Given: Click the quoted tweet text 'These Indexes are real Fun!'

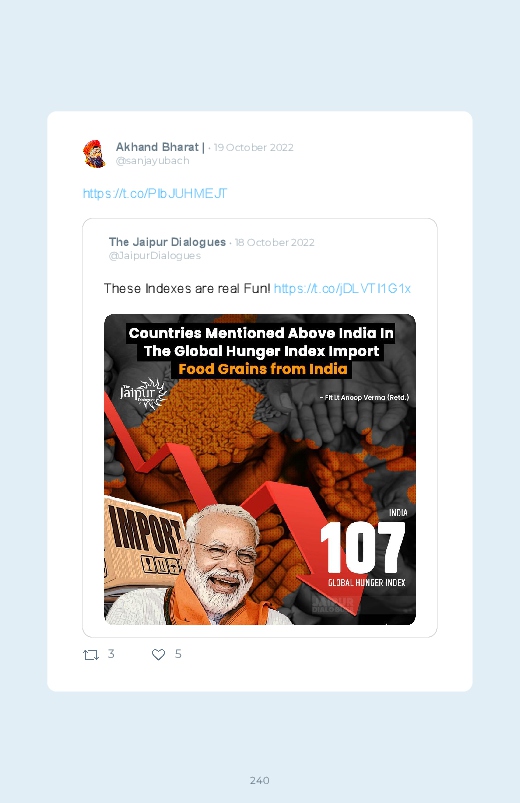Looking at the screenshot, I should click(187, 289).
